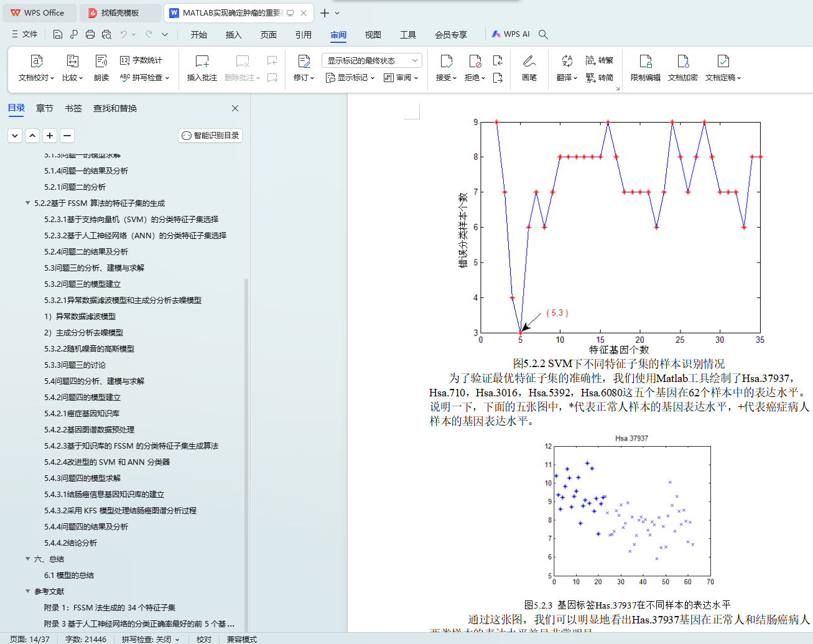Open the 会员专享 tab
This screenshot has height=644, width=813.
point(451,35)
